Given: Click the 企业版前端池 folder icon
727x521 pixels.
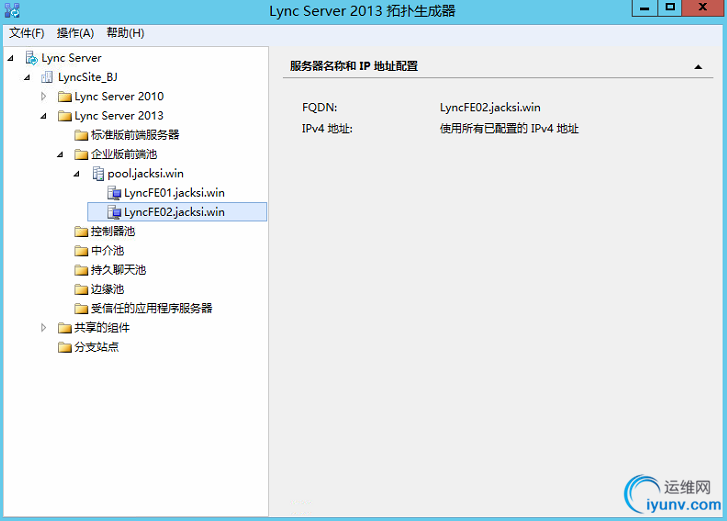Looking at the screenshot, I should [81, 154].
